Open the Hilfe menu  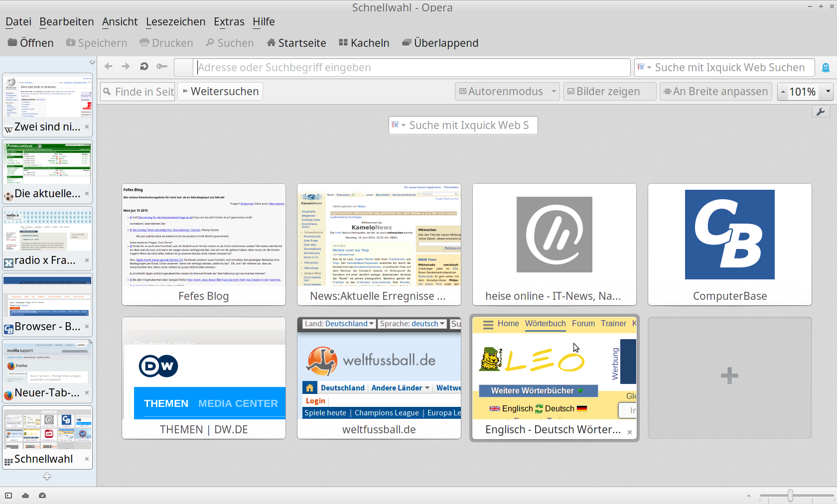point(264,21)
